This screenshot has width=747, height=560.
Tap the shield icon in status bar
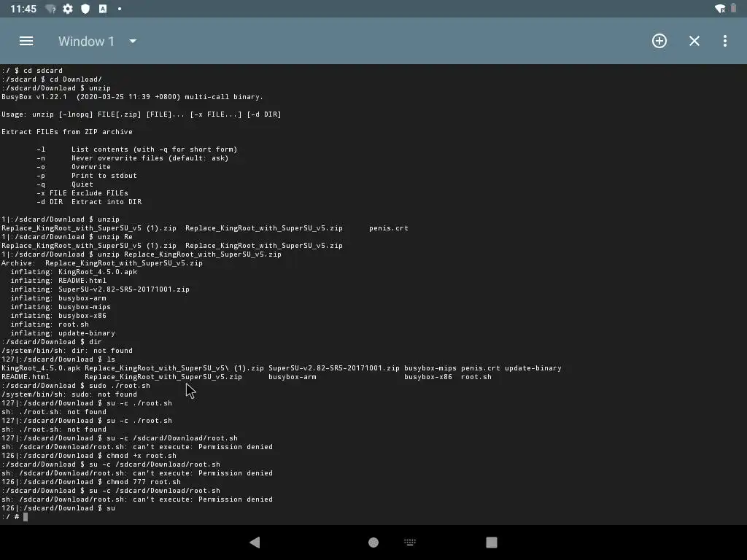[x=85, y=9]
